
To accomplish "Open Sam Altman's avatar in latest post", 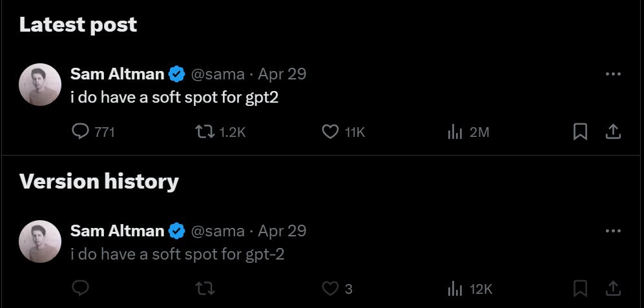I will tap(40, 84).
